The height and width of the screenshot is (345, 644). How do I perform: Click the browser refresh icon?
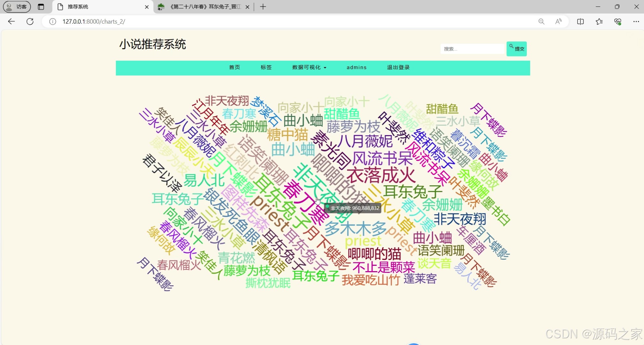point(30,21)
